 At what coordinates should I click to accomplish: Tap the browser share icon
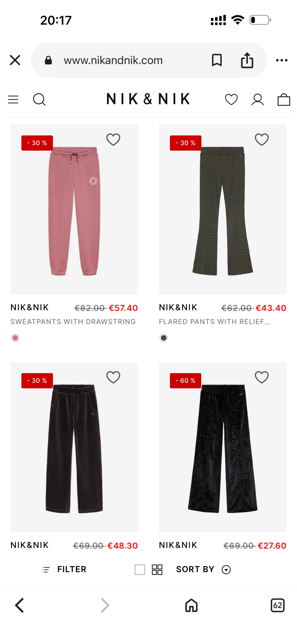pos(247,60)
